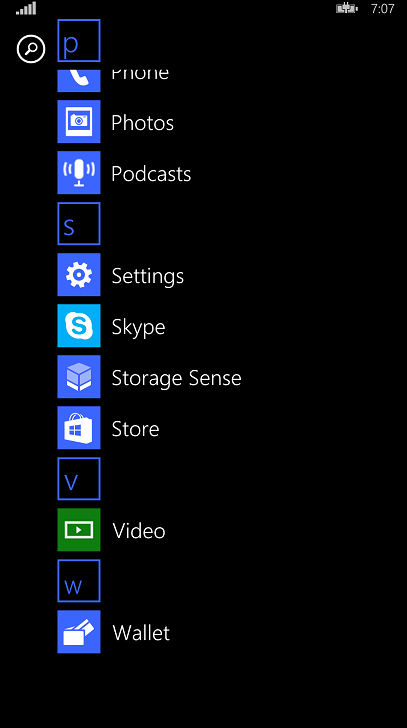This screenshot has width=407, height=728.
Task: Open the Storage Sense cube icon
Action: 79,377
